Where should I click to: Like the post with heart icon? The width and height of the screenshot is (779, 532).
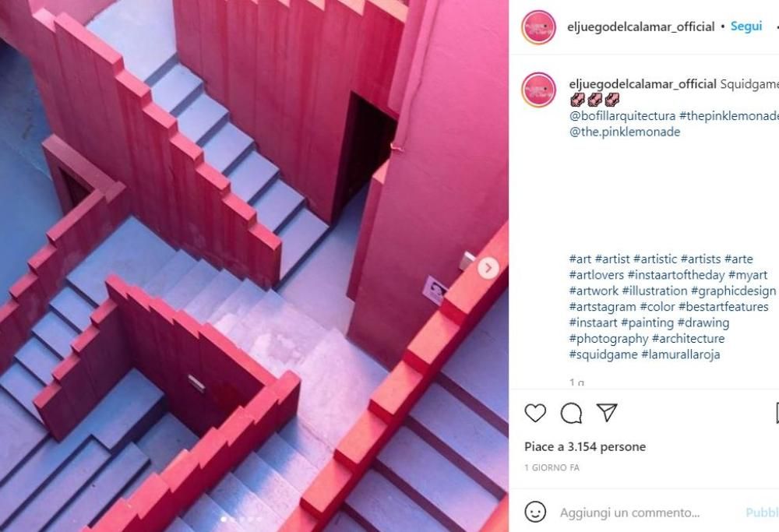[535, 413]
